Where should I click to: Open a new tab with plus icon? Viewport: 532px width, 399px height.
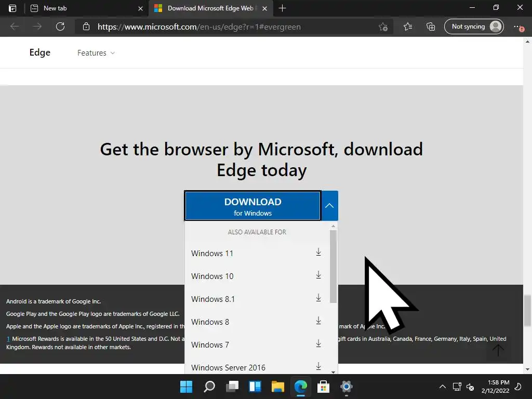[x=282, y=8]
